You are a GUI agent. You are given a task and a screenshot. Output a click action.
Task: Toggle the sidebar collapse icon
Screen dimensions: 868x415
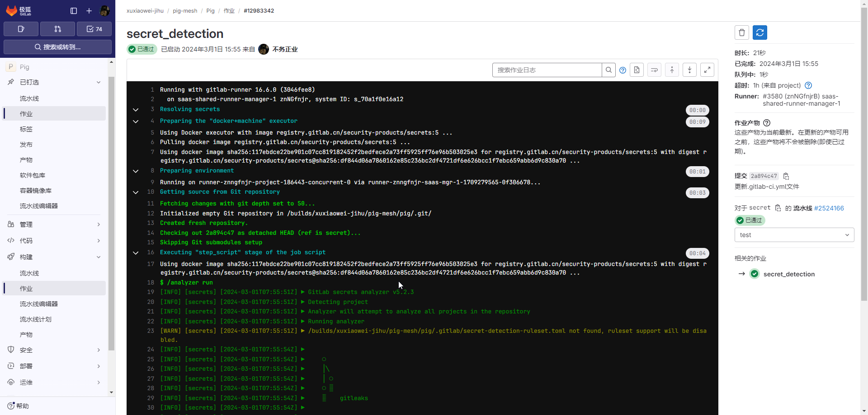click(x=74, y=11)
